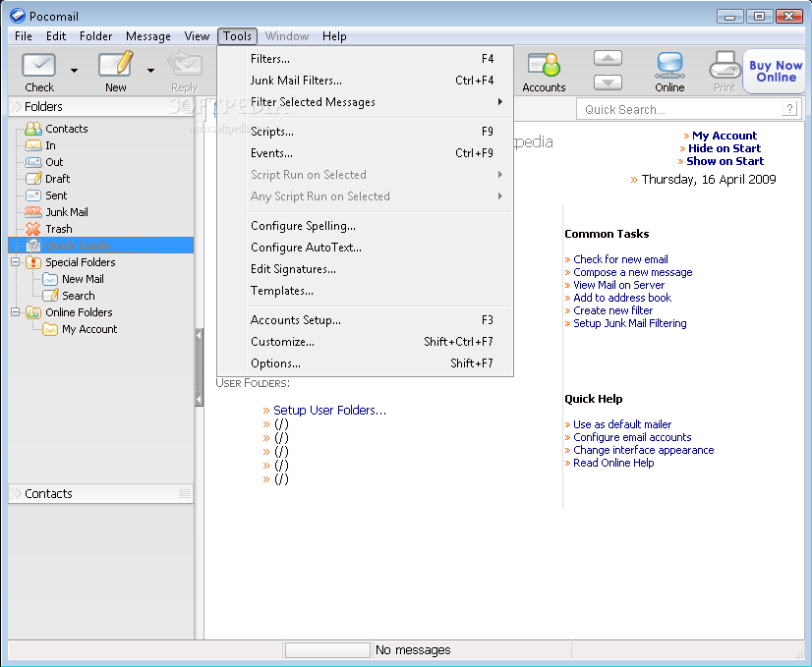This screenshot has width=812, height=667.
Task: Click Setup Junk Mail Filtering link
Action: (630, 323)
